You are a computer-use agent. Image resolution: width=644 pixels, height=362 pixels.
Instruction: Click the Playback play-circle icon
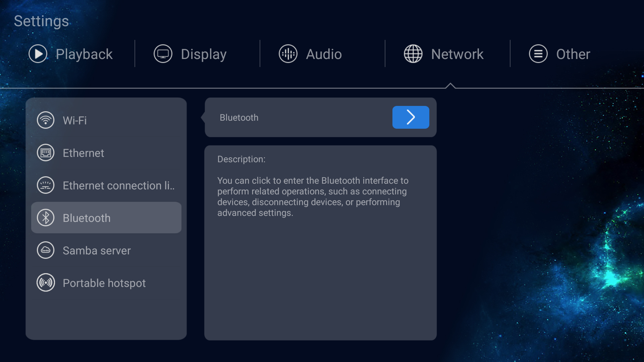click(x=38, y=54)
